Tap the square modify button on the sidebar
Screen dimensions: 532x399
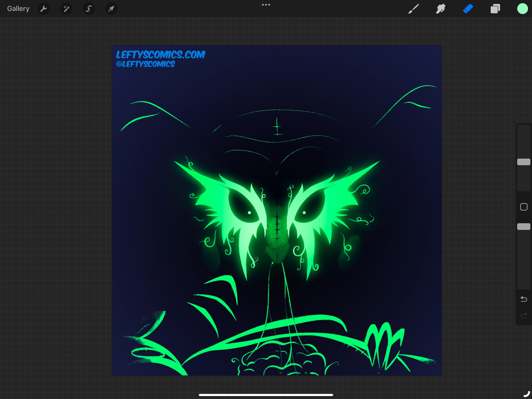point(523,207)
